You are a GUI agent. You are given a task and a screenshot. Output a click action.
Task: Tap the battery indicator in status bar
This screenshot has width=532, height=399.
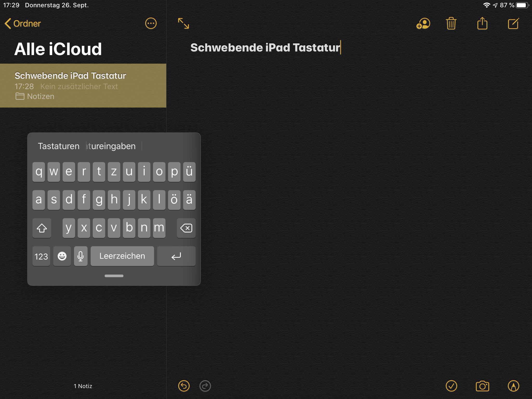point(522,5)
